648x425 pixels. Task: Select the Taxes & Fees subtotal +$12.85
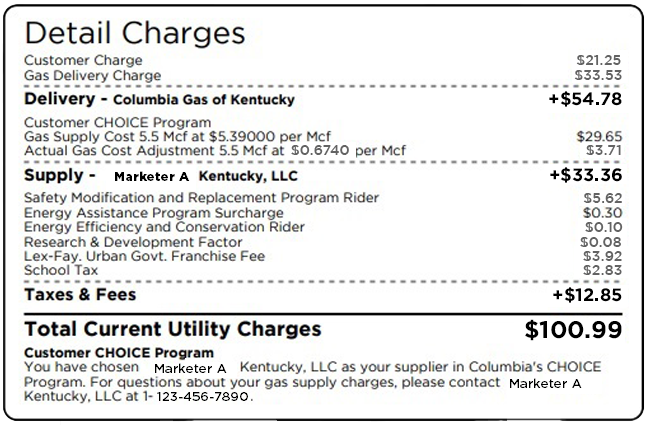coord(587,295)
